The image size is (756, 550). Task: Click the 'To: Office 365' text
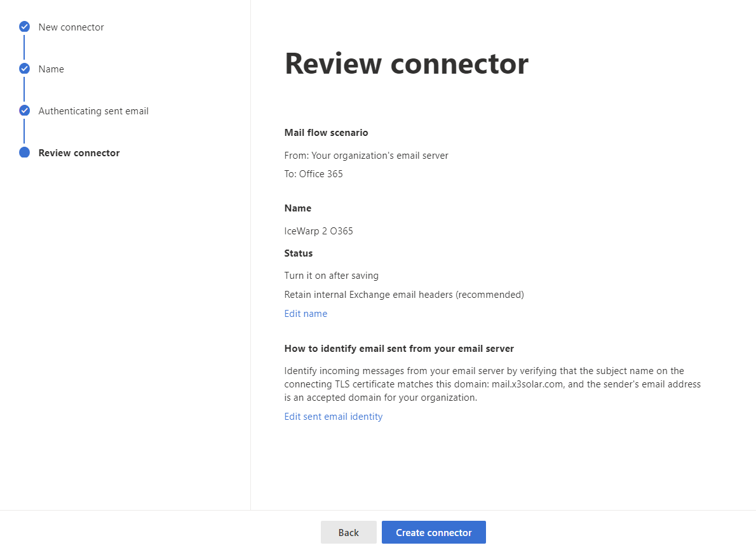click(x=313, y=174)
